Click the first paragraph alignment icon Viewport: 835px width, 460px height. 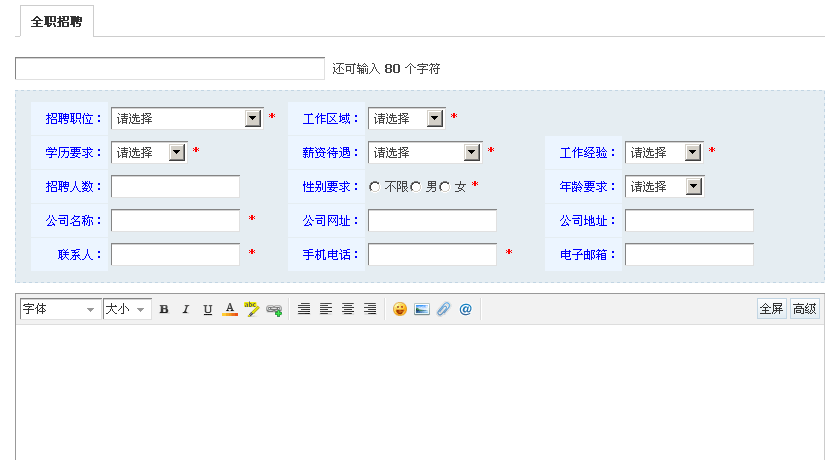304,309
